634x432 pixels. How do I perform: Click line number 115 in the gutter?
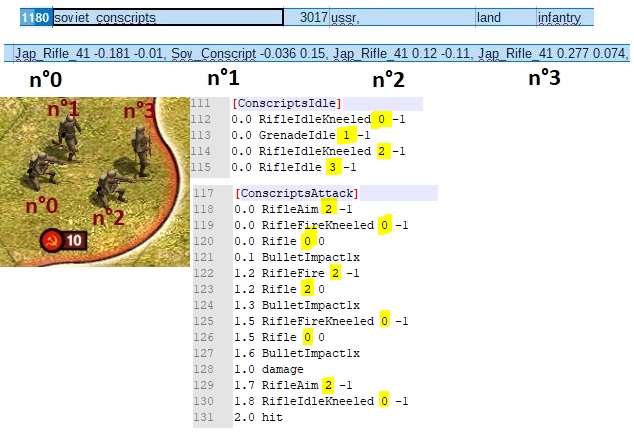click(x=201, y=167)
